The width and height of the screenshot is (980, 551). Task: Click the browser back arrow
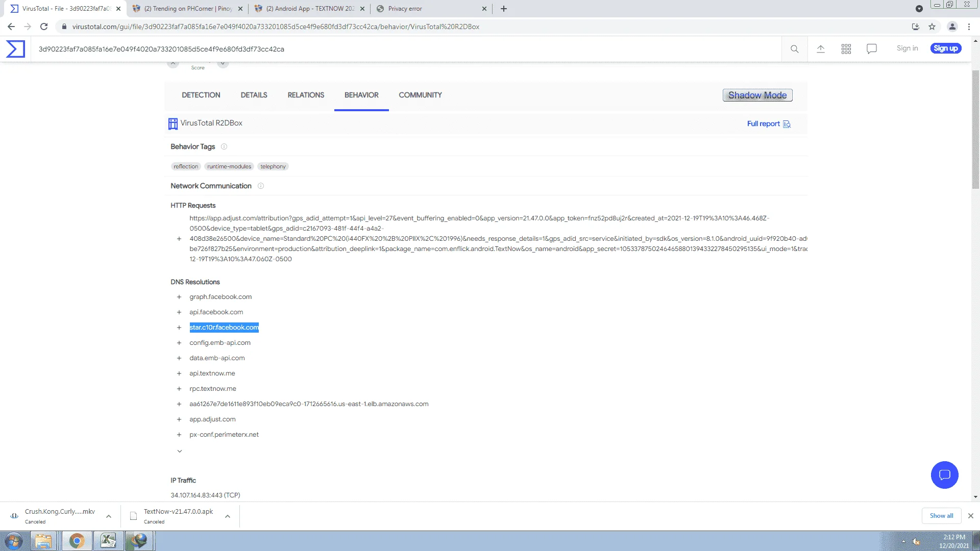[11, 27]
